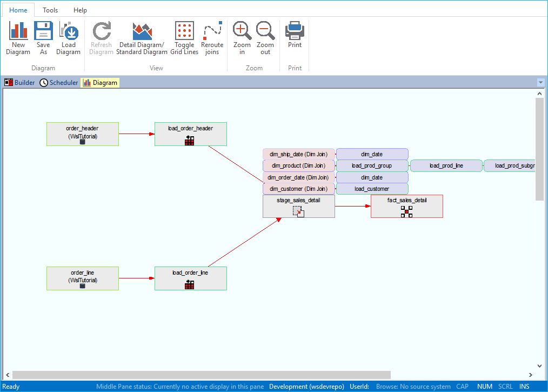Click Development (wsdevrepo) in status bar

pos(306,387)
